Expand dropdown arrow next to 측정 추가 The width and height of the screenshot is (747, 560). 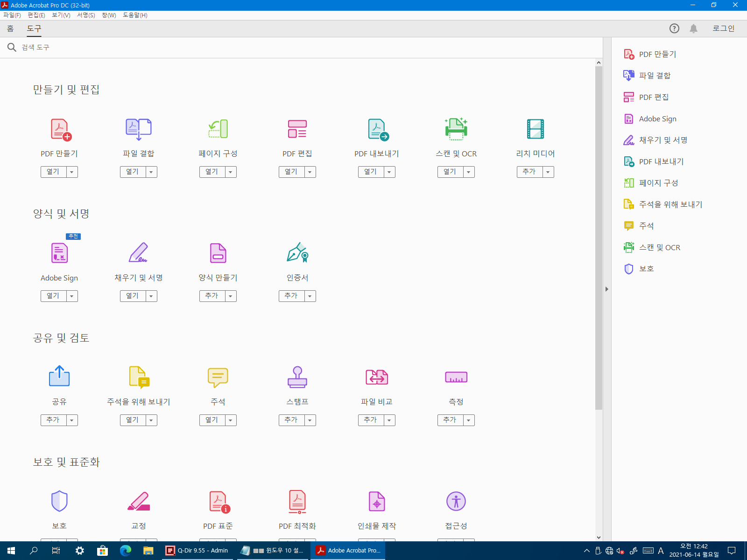click(469, 420)
